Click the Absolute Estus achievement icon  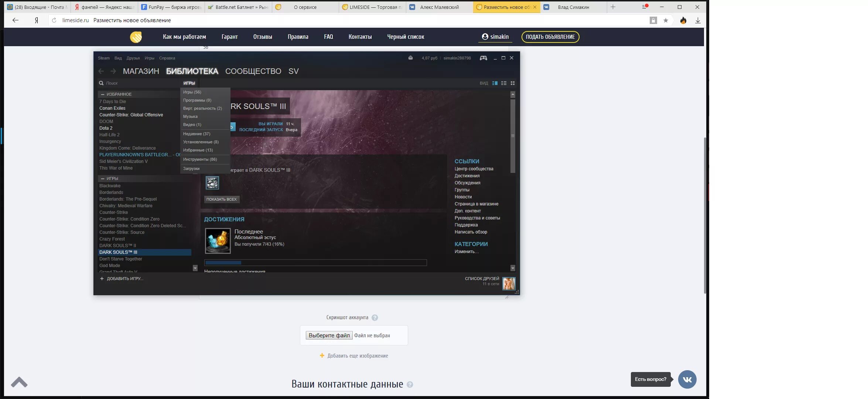point(218,241)
